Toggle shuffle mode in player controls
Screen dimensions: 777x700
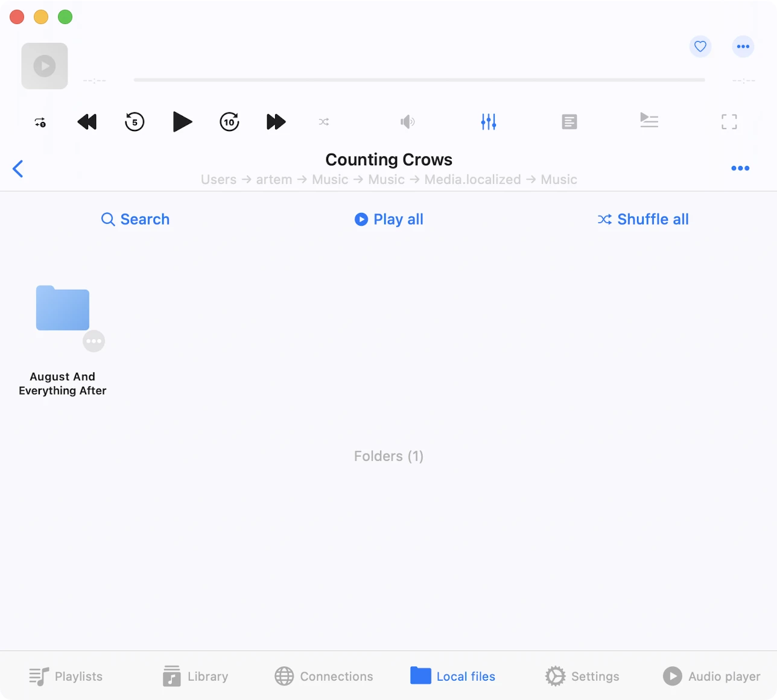tap(324, 122)
